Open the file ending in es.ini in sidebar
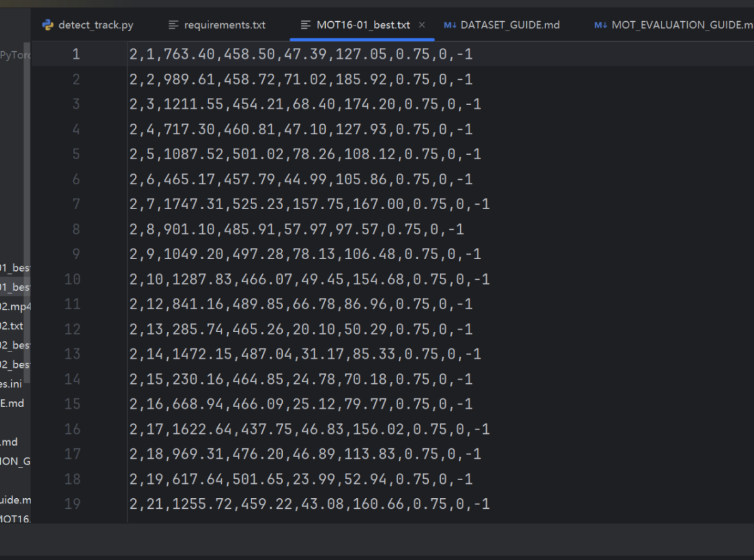Viewport: 754px width, 560px height. point(11,384)
